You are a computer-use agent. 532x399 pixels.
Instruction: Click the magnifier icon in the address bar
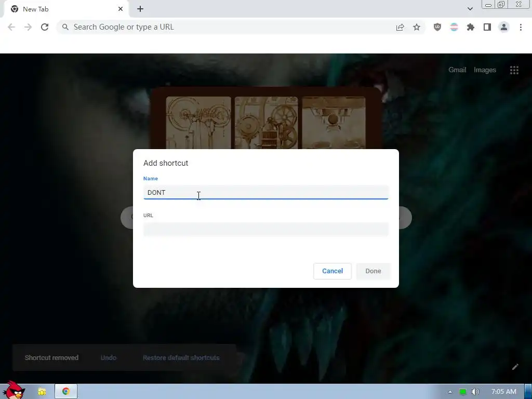[65, 27]
